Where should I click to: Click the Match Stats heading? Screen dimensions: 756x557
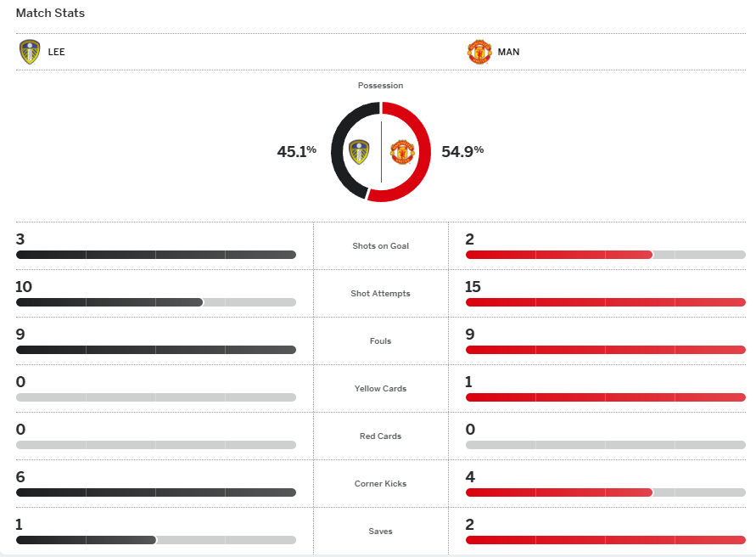(50, 14)
